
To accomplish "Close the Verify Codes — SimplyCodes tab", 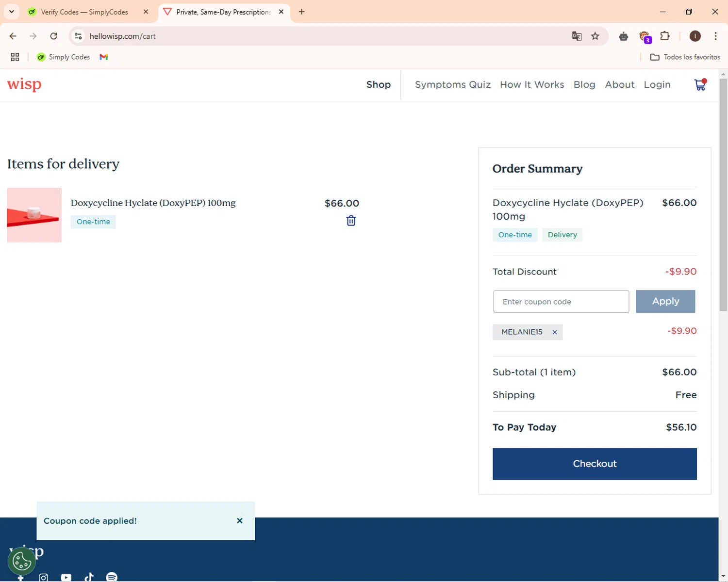I will point(146,12).
